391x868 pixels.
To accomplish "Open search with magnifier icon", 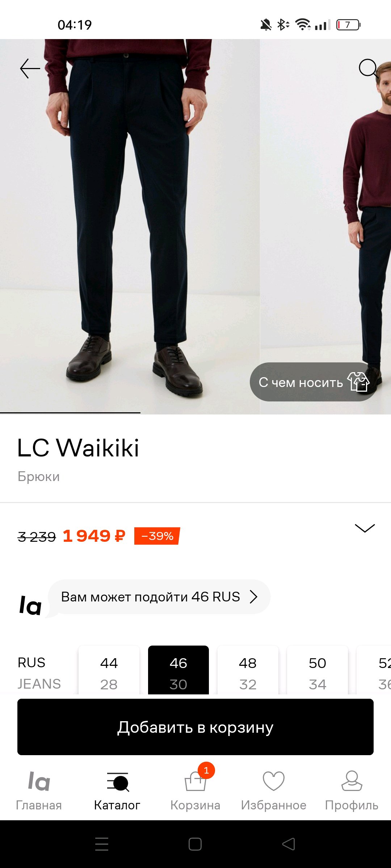I will point(369,68).
